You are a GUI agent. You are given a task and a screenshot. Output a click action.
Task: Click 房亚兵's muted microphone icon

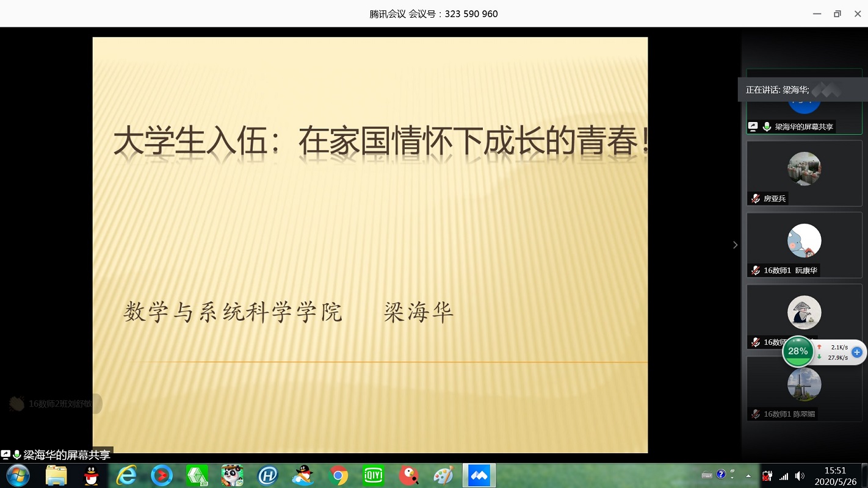pos(756,198)
